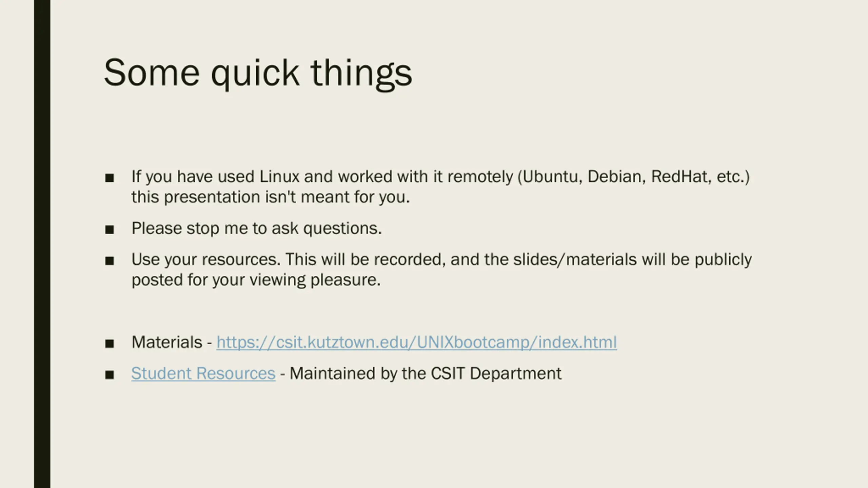Image resolution: width=868 pixels, height=488 pixels.
Task: Select the square bullet before 'Use your resources'
Action: (x=110, y=261)
